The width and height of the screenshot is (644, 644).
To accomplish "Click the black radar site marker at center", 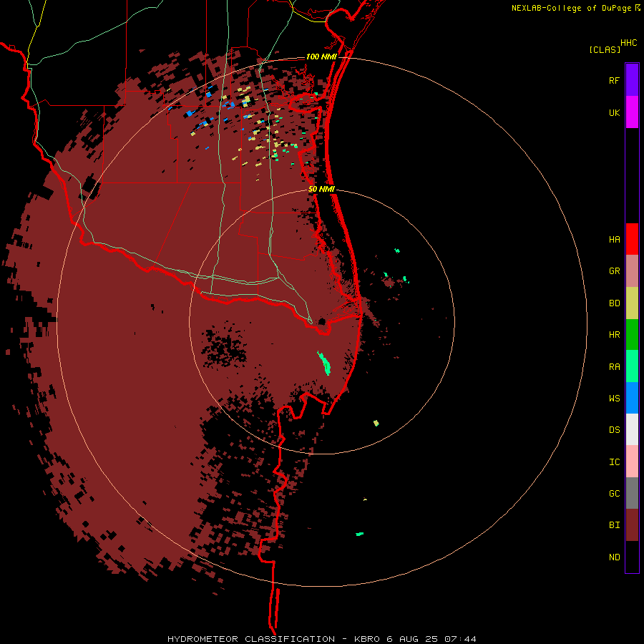I will pos(322,321).
